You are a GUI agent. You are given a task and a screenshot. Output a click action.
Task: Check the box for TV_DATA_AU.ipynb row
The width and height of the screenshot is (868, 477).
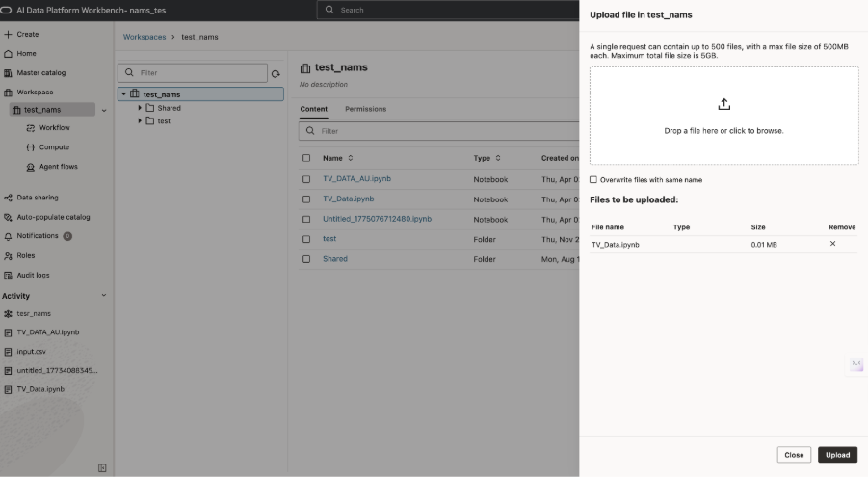click(306, 179)
